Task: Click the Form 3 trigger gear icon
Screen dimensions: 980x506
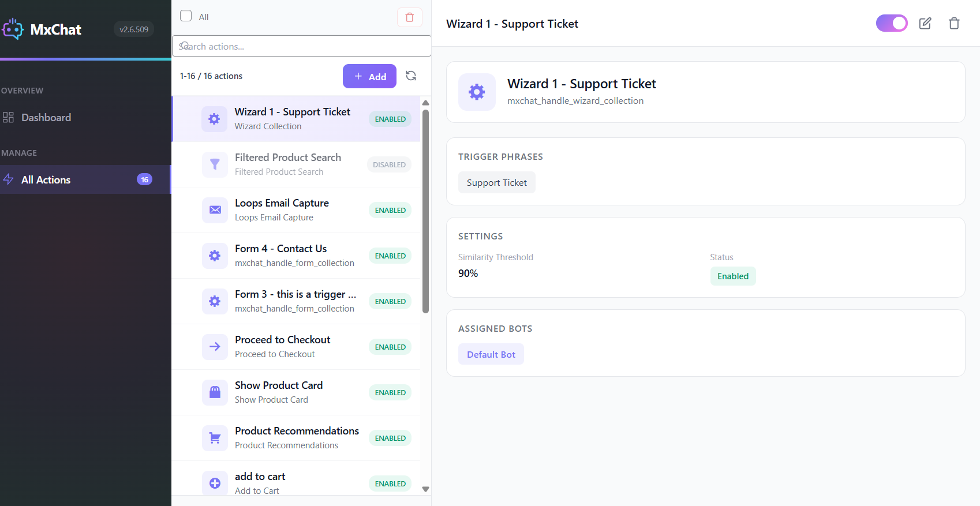Action: coord(215,301)
